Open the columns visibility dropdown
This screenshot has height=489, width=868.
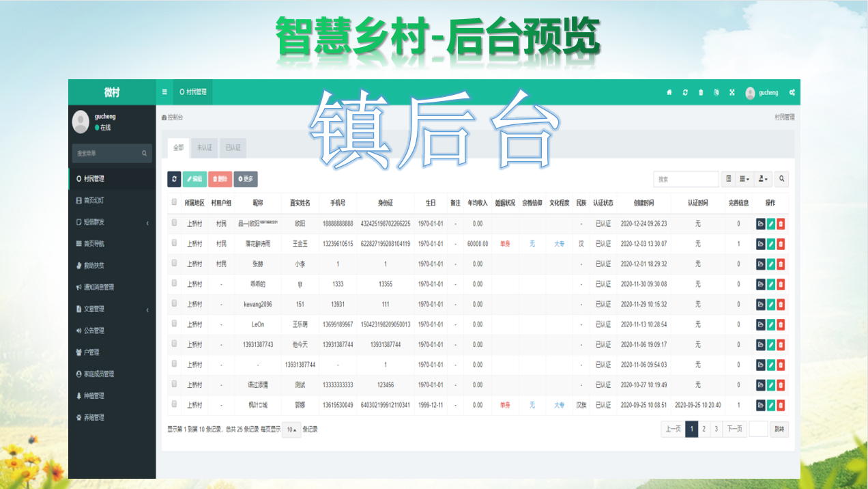745,179
